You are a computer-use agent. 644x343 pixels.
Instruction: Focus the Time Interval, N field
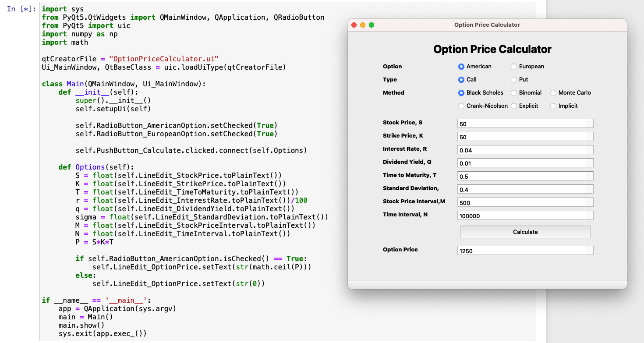coord(521,216)
